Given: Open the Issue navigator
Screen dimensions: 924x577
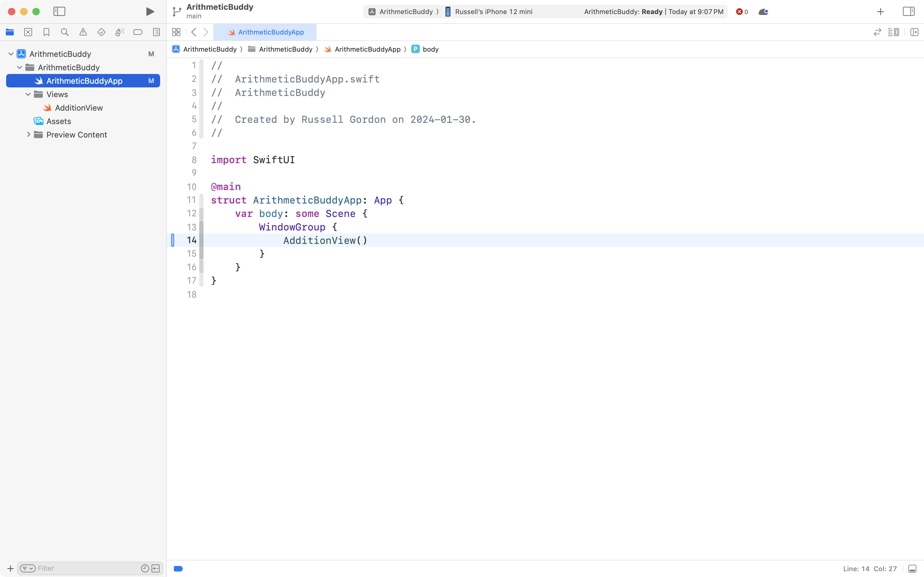Looking at the screenshot, I should tap(83, 32).
